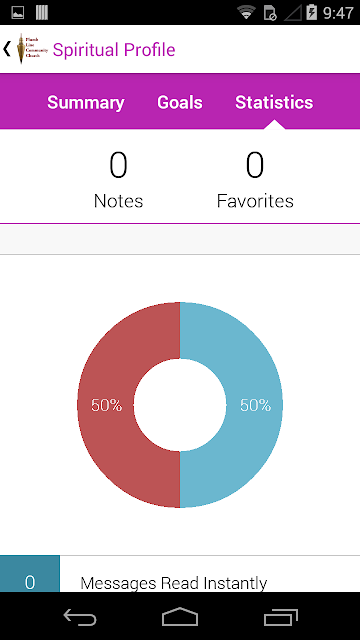Viewport: 360px width, 640px height.
Task: Tap the red donut chart segment
Action: (106, 405)
